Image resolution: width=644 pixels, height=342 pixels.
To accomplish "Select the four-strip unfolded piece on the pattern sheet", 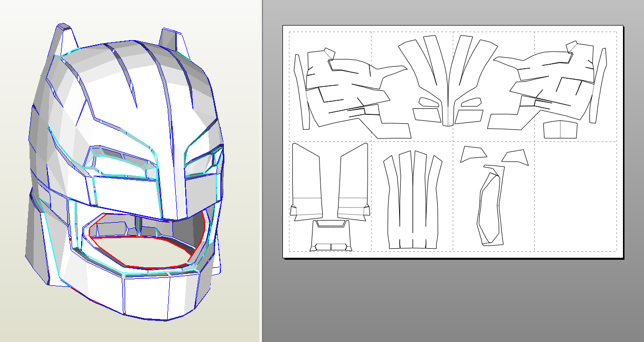I will tap(413, 200).
